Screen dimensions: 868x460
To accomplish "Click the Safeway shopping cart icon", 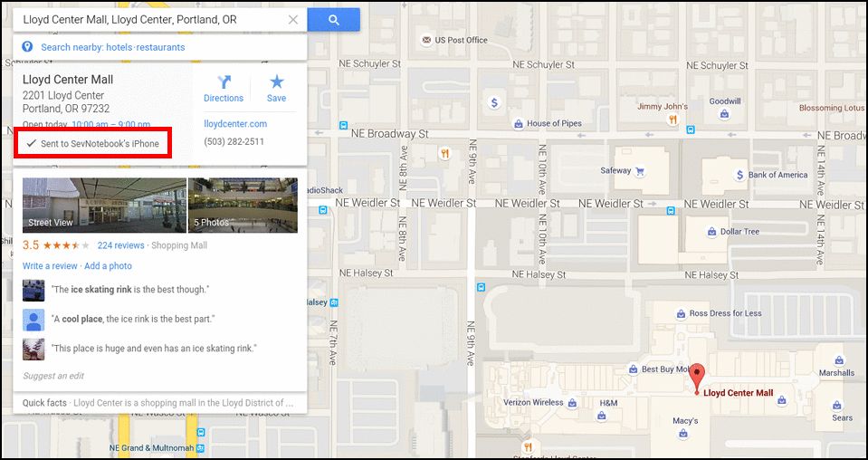I will click(x=641, y=170).
